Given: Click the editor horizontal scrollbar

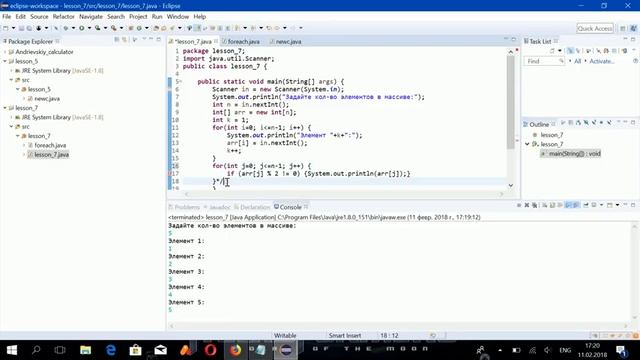Looking at the screenshot, I should click(x=344, y=194).
